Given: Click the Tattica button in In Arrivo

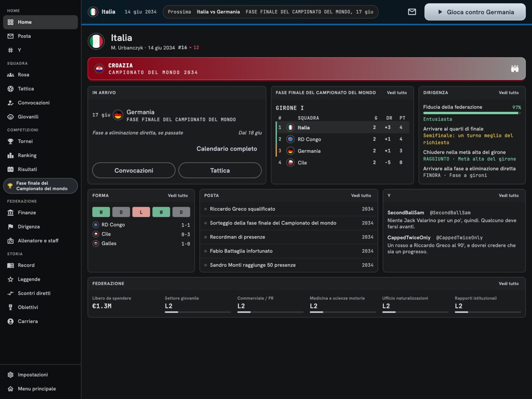Looking at the screenshot, I should point(220,170).
